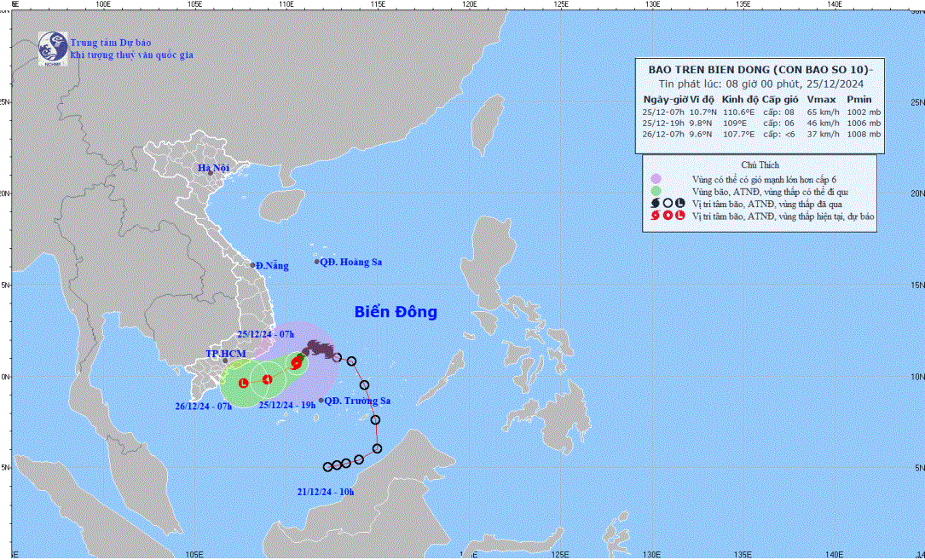Click the '110.6°E' longitude cell
This screenshot has width=925, height=560.
tap(739, 113)
